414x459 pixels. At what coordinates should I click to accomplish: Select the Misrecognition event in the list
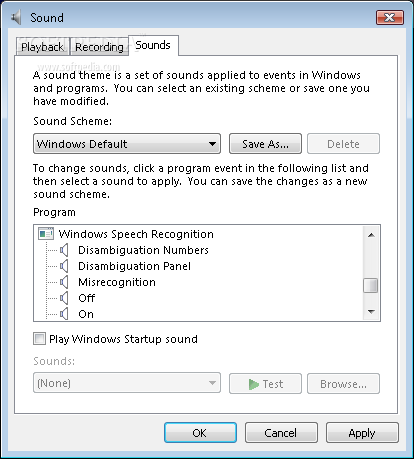pyautogui.click(x=117, y=282)
